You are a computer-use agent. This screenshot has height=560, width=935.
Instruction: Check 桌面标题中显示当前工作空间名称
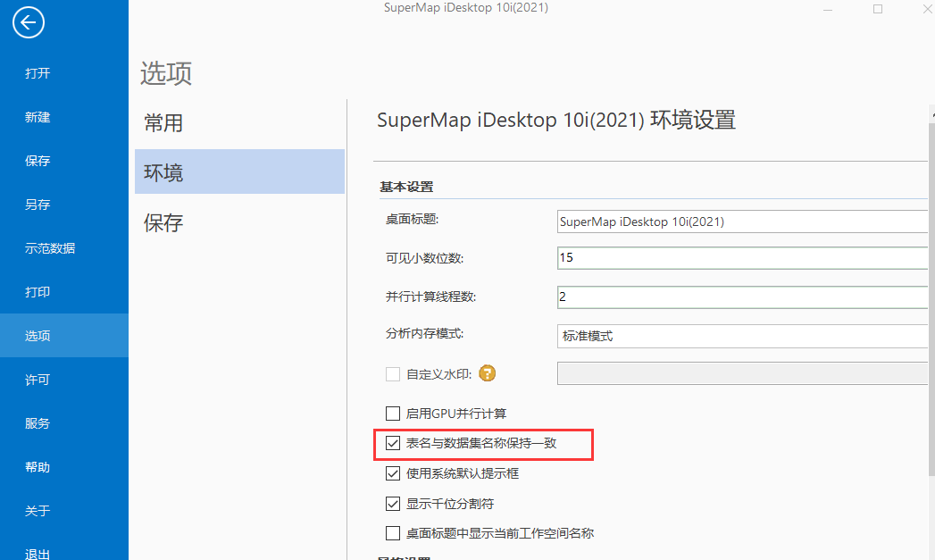click(393, 533)
